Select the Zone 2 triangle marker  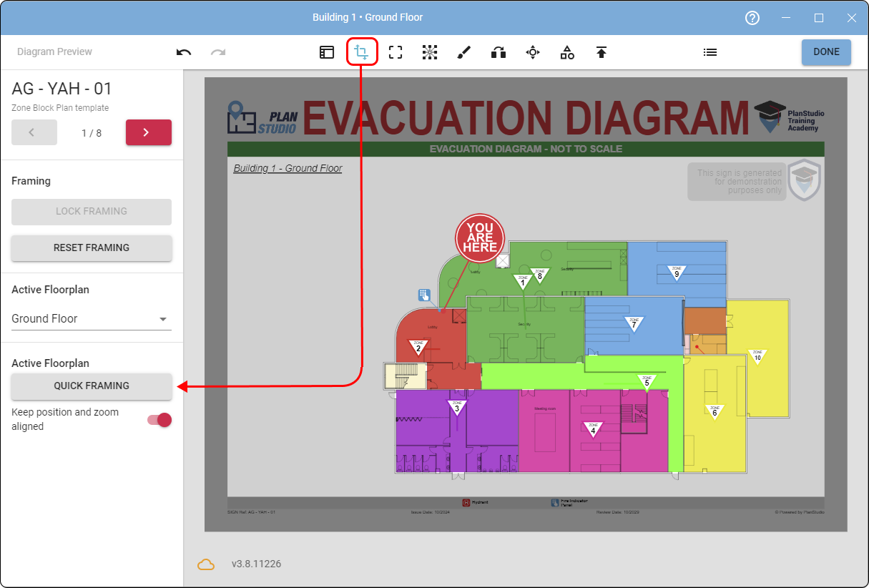[x=418, y=347]
